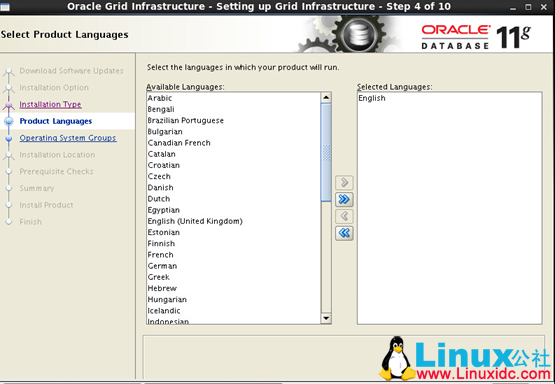The height and width of the screenshot is (384, 555).
Task: Click the Operating System Groups bullet icon
Action: (9, 138)
